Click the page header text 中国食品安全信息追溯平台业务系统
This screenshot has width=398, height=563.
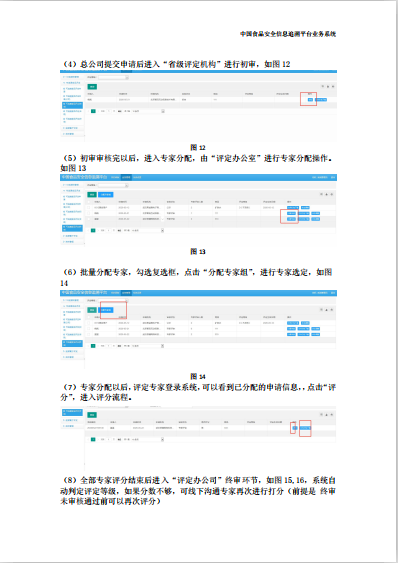pyautogui.click(x=288, y=34)
